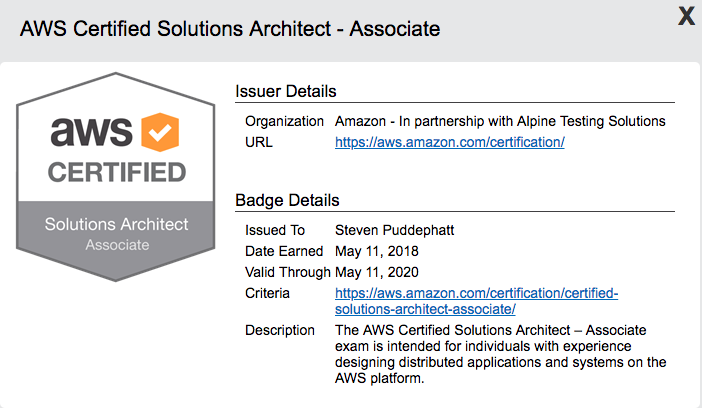The image size is (702, 408).
Task: Click the orange checkmark hexagon icon
Action: 160,132
